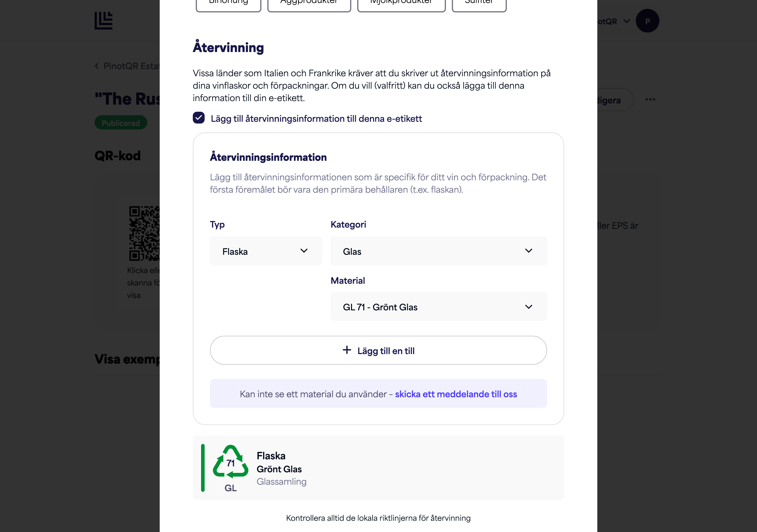Click the three-dots more options icon
The width and height of the screenshot is (757, 532).
[x=650, y=99]
